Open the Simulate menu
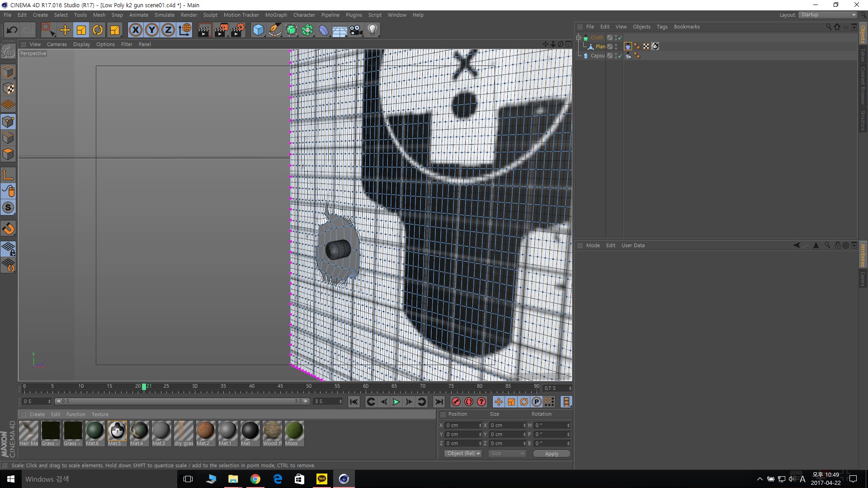 pyautogui.click(x=164, y=15)
